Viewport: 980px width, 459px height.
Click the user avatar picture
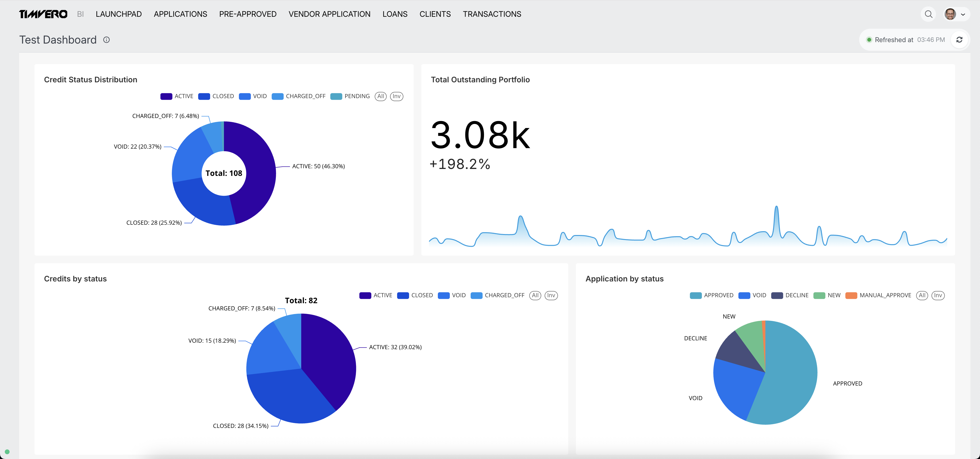coord(950,14)
